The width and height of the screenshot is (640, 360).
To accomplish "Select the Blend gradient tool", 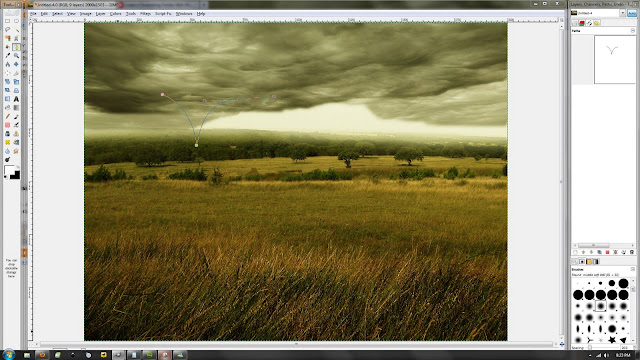I will pos(16,107).
